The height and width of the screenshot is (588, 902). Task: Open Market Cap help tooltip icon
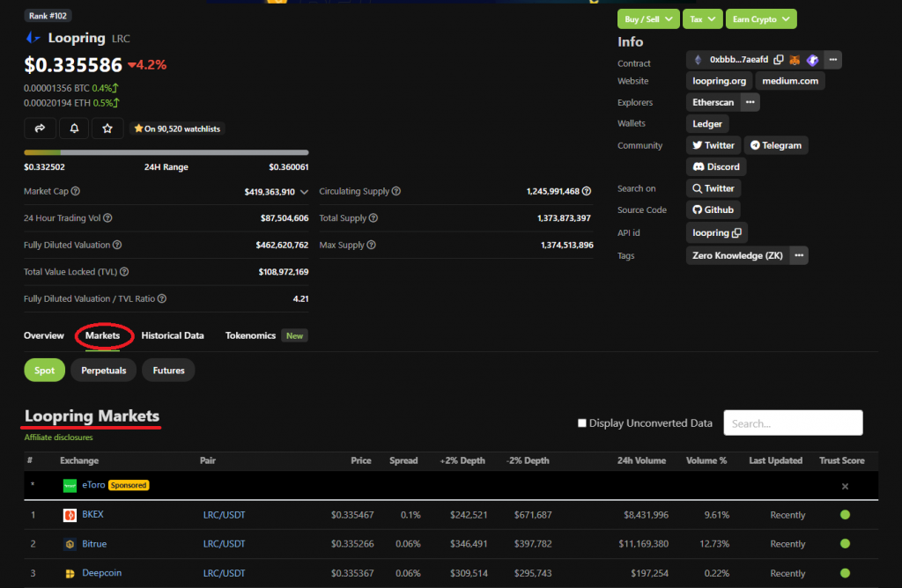(x=76, y=191)
